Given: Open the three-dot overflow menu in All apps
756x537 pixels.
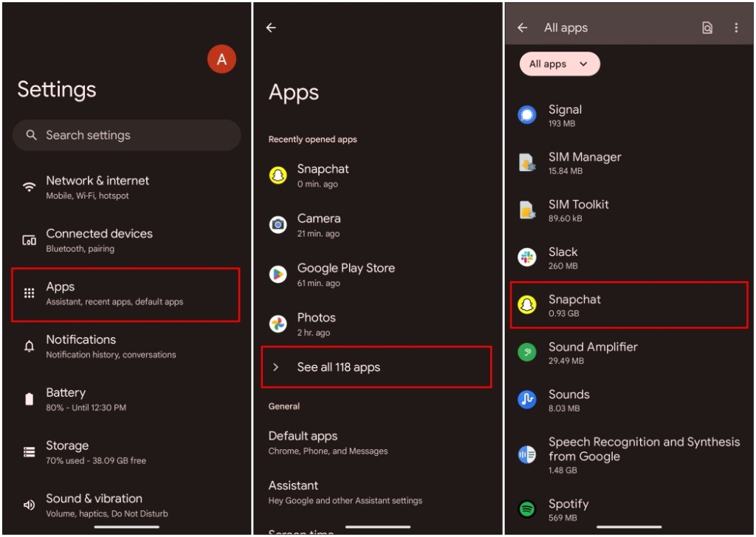Looking at the screenshot, I should [736, 28].
